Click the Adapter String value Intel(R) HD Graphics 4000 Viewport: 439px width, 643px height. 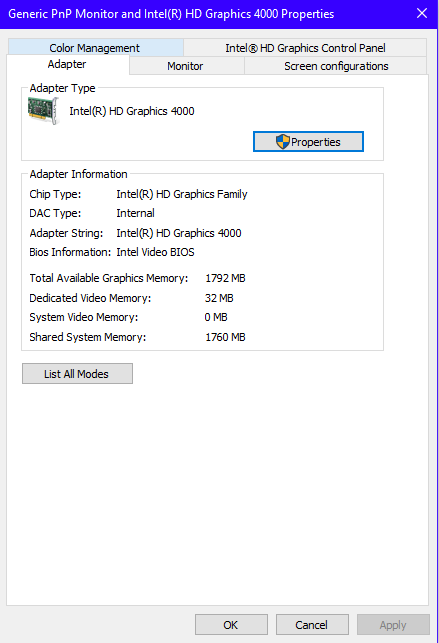coord(179,233)
